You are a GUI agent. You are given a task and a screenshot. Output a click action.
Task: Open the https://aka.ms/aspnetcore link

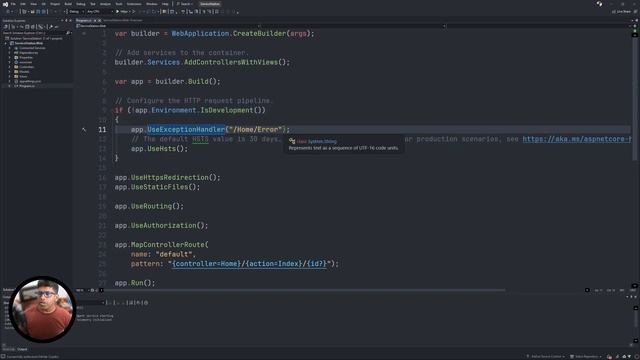tap(577, 139)
